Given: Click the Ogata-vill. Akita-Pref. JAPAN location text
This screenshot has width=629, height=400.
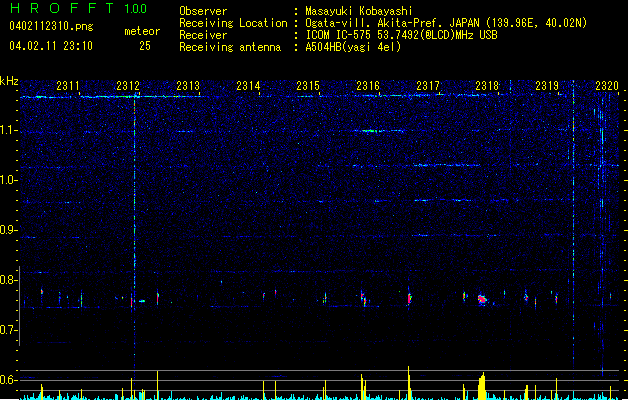Looking at the screenshot, I should coord(446,23).
